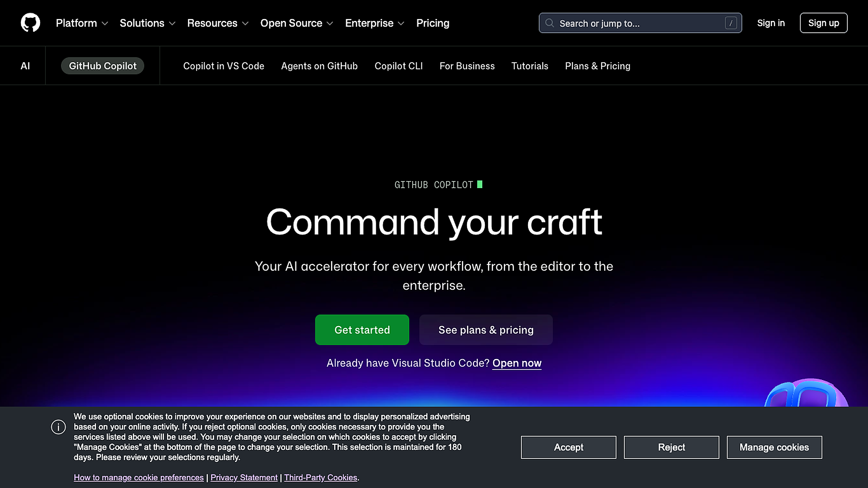Click the AI accelerator subtitle text

click(434, 276)
